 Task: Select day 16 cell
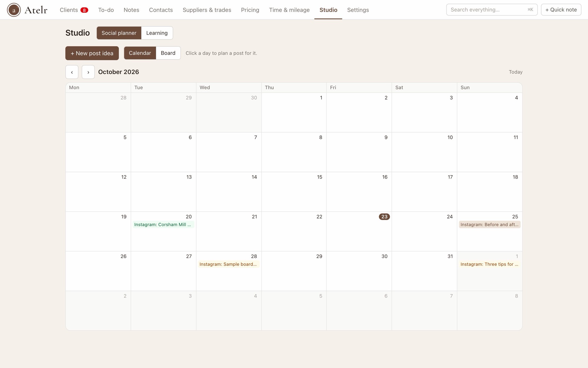(359, 192)
